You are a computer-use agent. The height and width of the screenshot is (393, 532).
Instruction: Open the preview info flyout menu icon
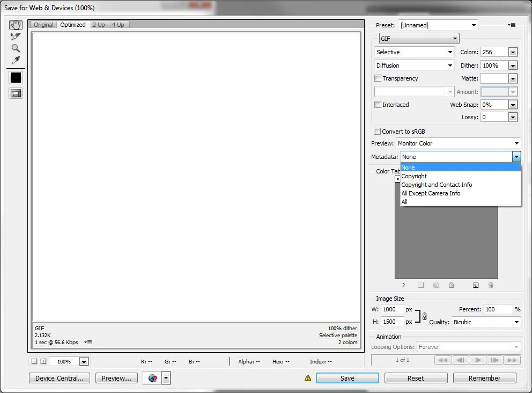(88, 343)
